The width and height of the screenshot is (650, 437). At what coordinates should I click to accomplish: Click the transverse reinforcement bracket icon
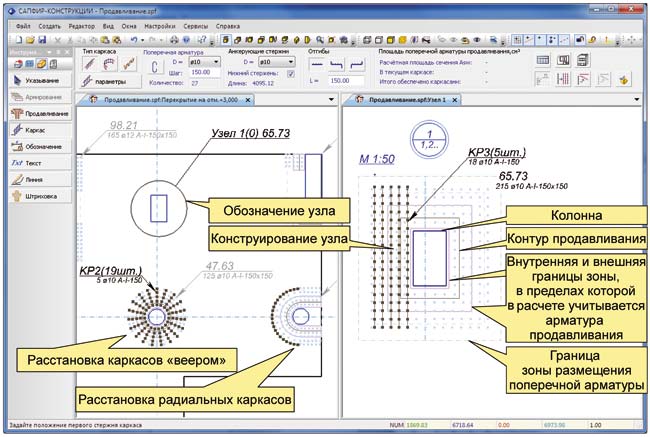155,66
